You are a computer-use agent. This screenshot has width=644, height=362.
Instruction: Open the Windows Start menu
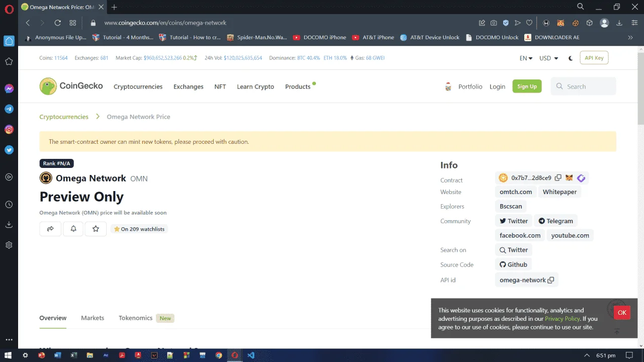pos(8,355)
